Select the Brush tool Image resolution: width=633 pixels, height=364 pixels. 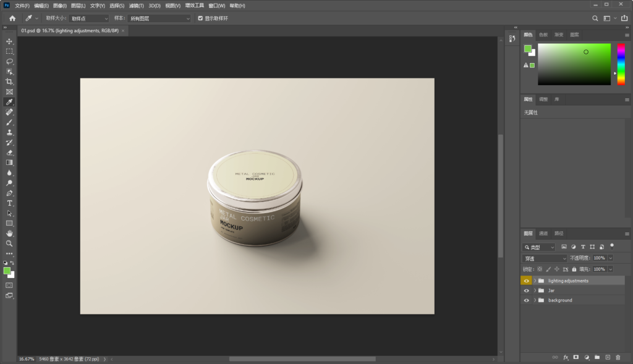9,122
